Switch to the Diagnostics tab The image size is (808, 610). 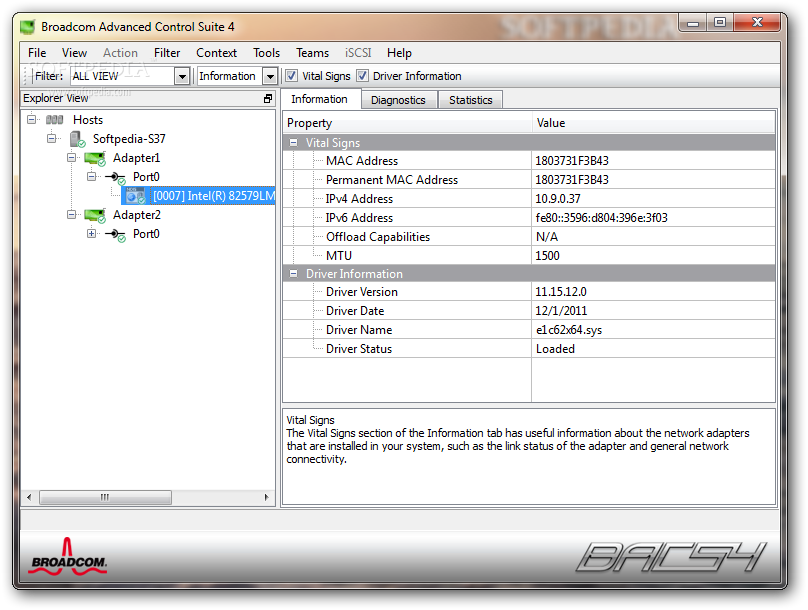coord(398,100)
